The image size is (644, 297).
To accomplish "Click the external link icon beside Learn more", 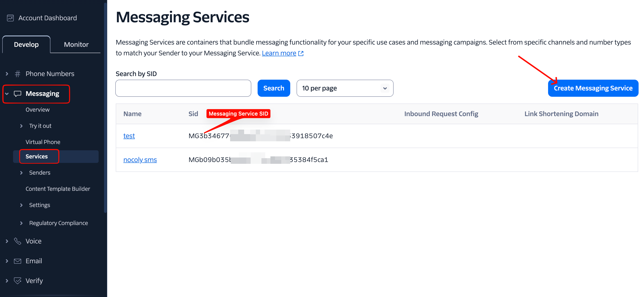I will (x=301, y=53).
